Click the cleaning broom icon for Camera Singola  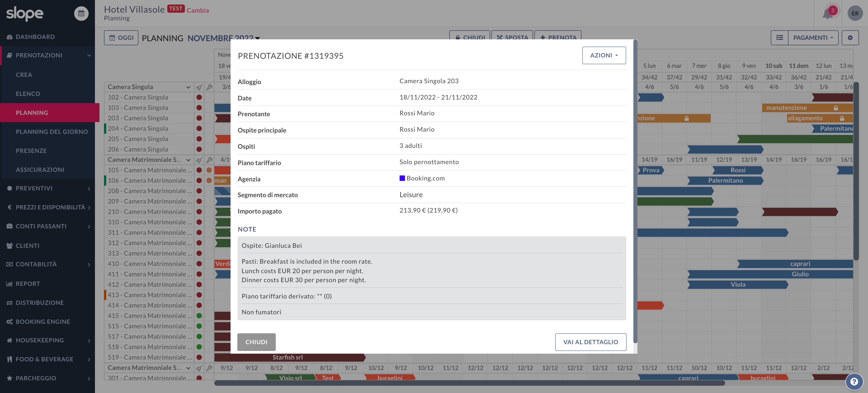point(199,87)
